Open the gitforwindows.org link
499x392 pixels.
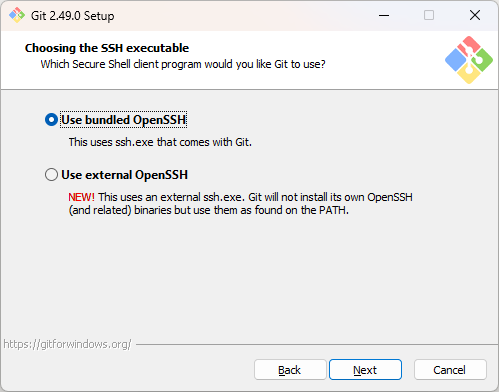[x=67, y=344]
